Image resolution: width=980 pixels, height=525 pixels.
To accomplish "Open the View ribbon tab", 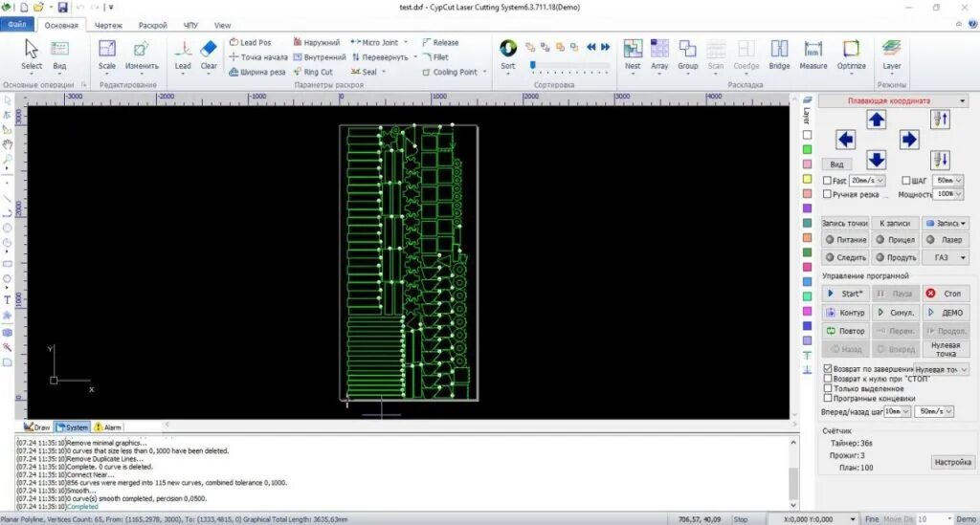I will click(x=222, y=26).
